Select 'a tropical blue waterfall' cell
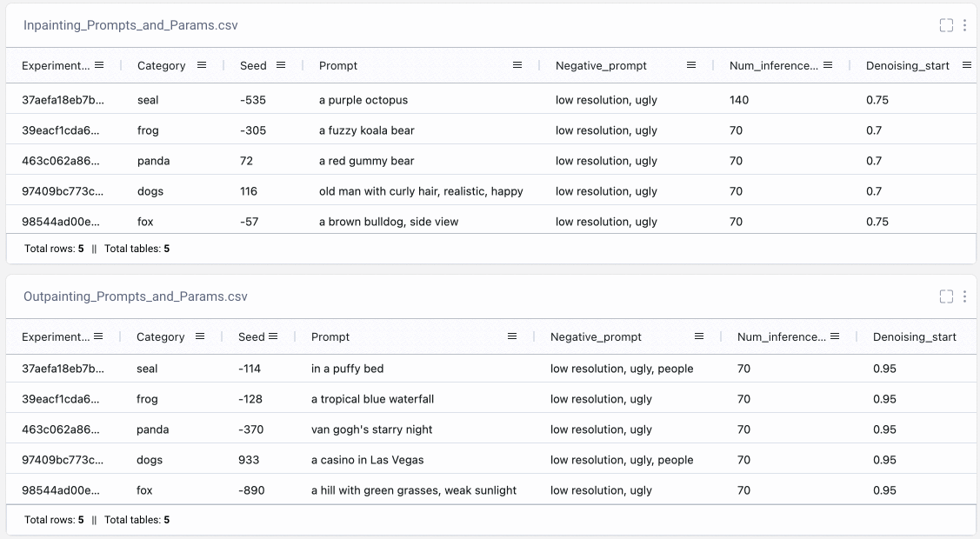 click(372, 399)
